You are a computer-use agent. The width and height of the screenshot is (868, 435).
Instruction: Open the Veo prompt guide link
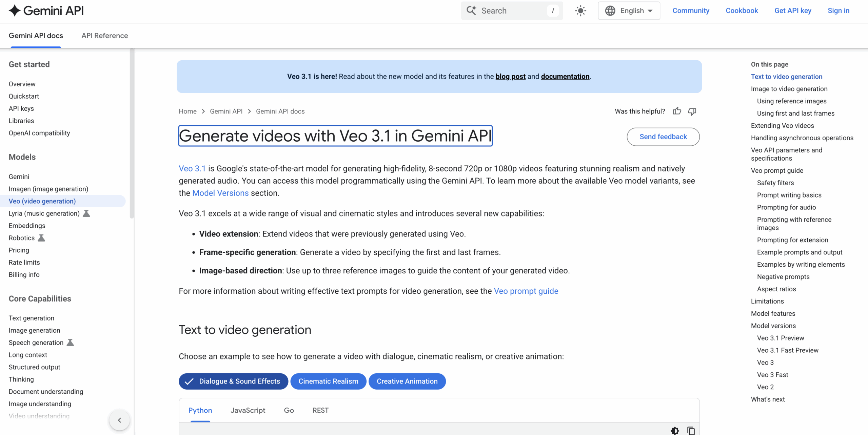526,291
